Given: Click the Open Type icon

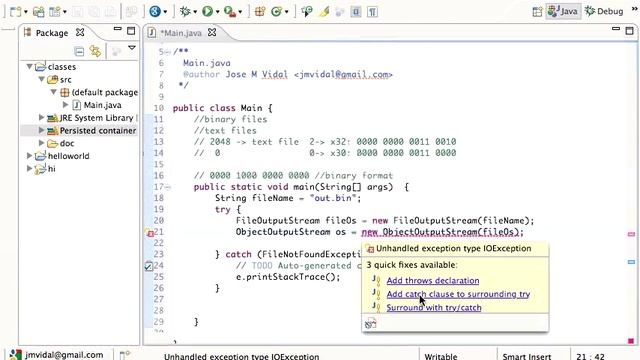Looking at the screenshot, I should tap(307, 11).
